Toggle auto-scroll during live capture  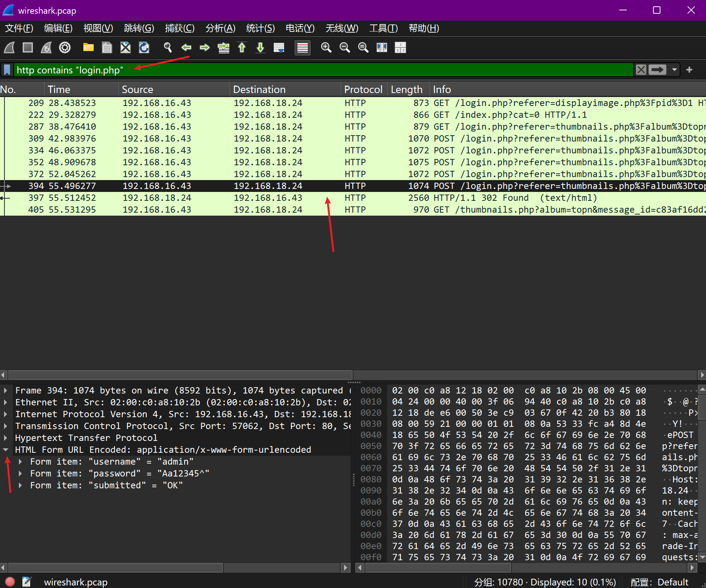click(279, 47)
